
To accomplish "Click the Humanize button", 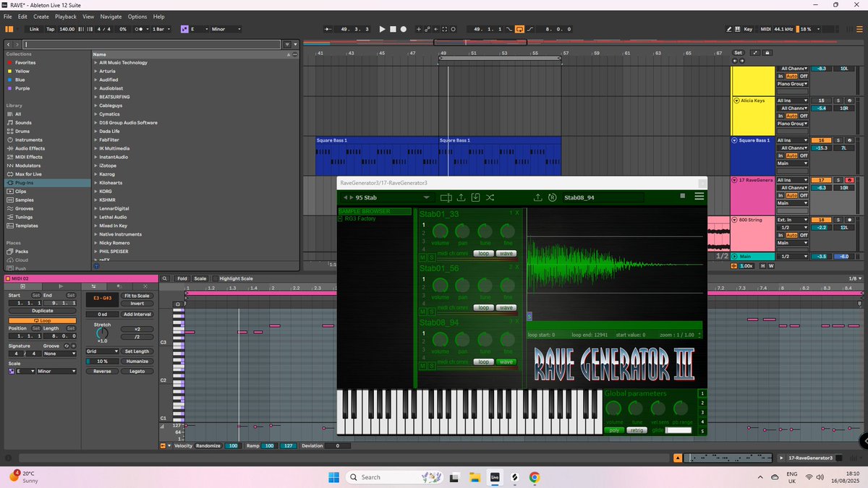I will click(x=136, y=361).
